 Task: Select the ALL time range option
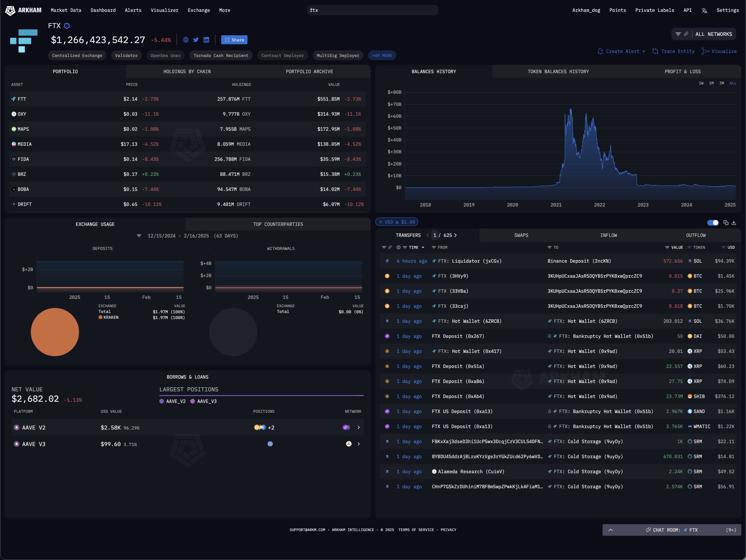click(733, 83)
